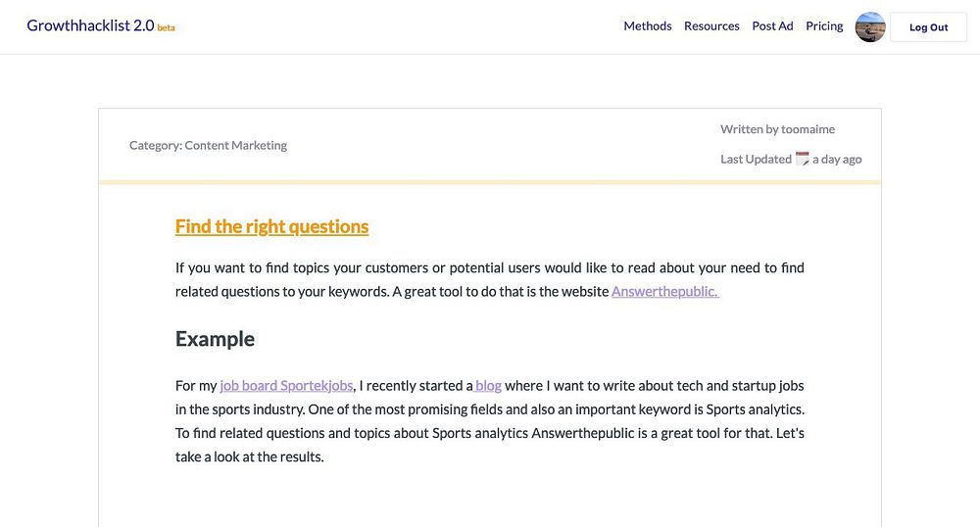The image size is (980, 527).
Task: Click the calendar icon beside Last Updated
Action: (x=803, y=159)
